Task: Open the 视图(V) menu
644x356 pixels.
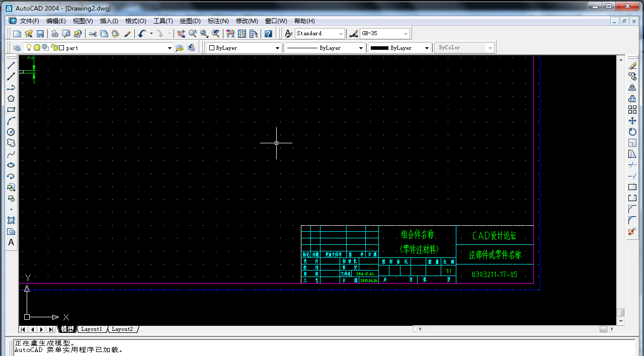Action: click(x=83, y=21)
